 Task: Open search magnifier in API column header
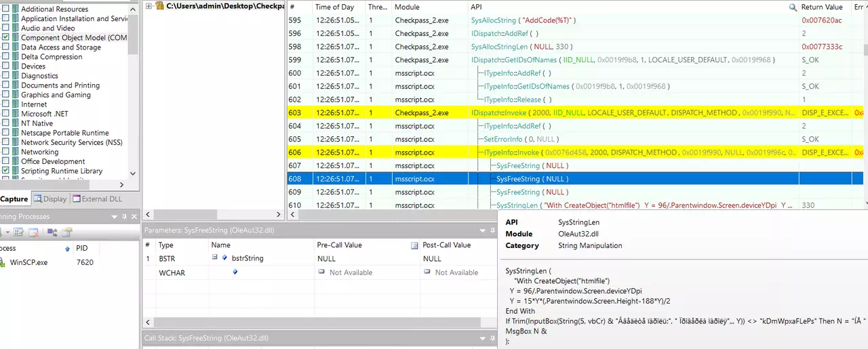(793, 7)
